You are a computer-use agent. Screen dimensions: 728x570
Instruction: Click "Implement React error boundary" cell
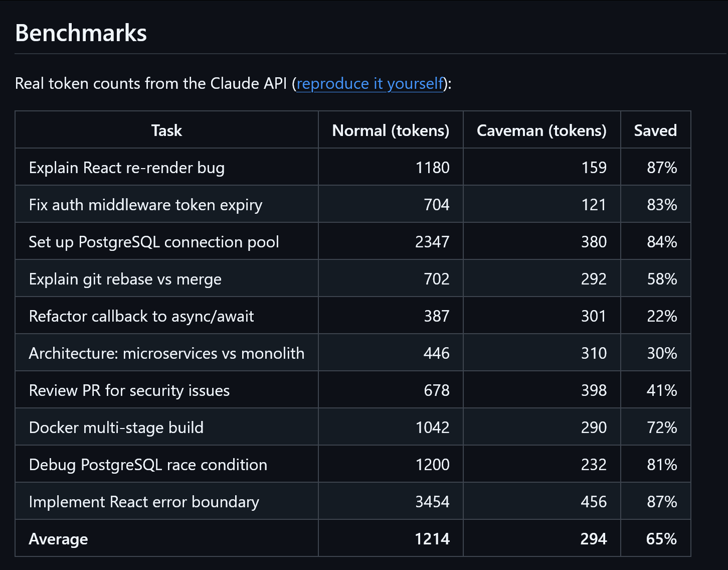point(144,502)
